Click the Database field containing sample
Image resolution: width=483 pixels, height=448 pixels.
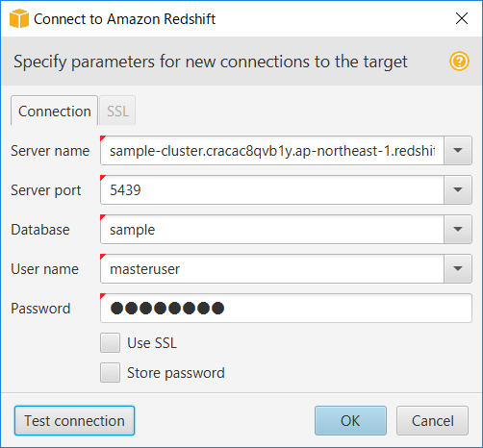(272, 229)
